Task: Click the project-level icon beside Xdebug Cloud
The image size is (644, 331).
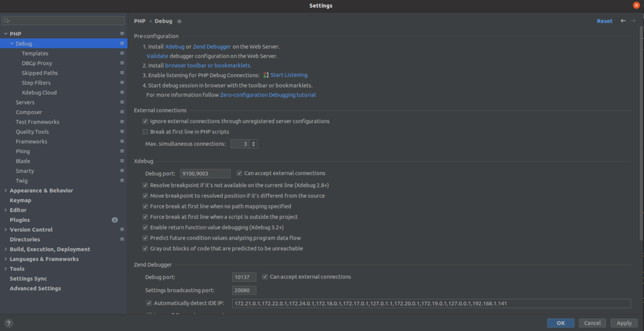Action: (122, 92)
